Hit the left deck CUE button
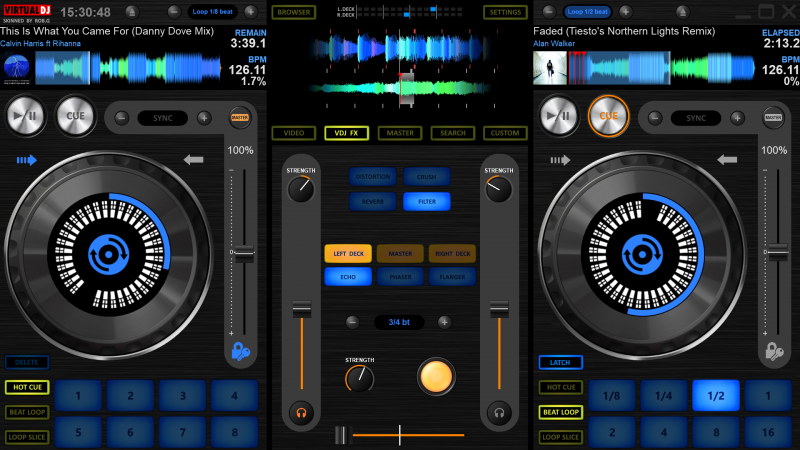The width and height of the screenshot is (800, 450). pyautogui.click(x=76, y=116)
